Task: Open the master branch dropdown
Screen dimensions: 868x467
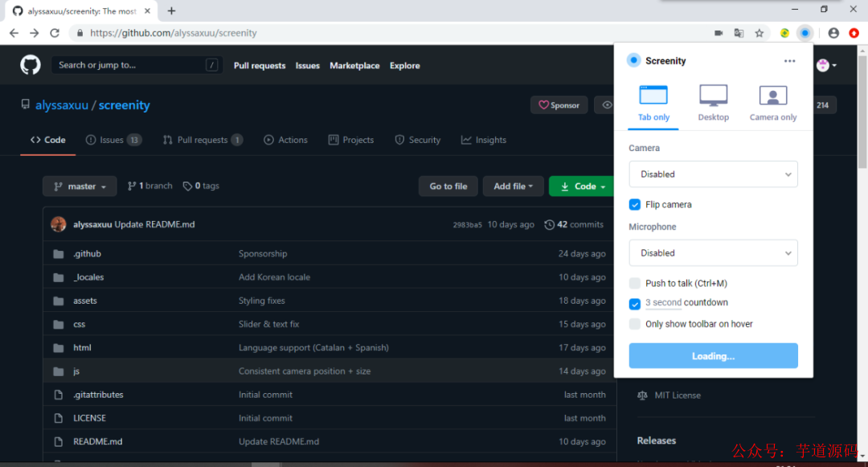Action: click(x=80, y=186)
